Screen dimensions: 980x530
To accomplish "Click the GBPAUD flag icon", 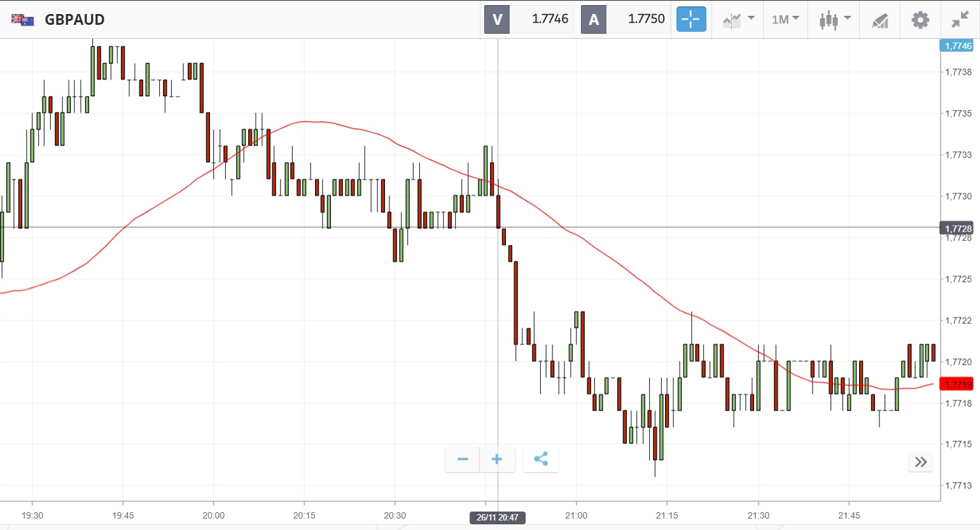I will 22,20.
